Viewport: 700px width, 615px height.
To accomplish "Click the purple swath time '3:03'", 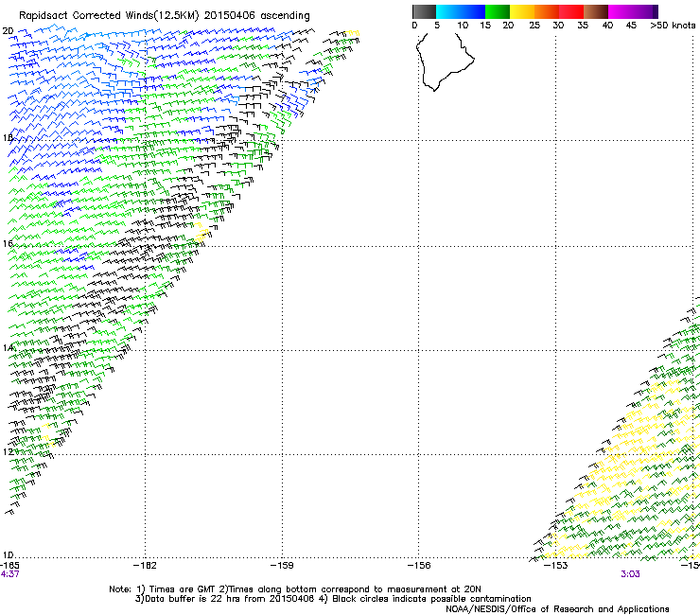I will [x=630, y=574].
